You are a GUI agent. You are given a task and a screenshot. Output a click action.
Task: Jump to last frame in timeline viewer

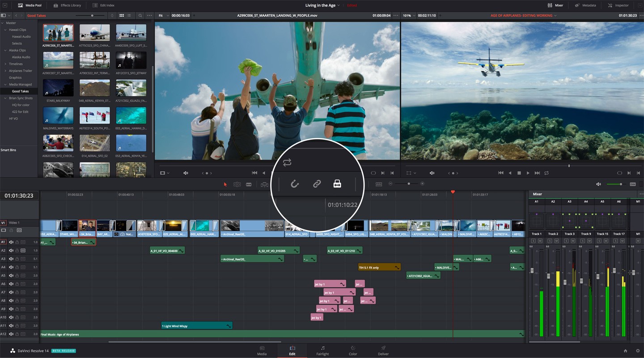coord(537,173)
